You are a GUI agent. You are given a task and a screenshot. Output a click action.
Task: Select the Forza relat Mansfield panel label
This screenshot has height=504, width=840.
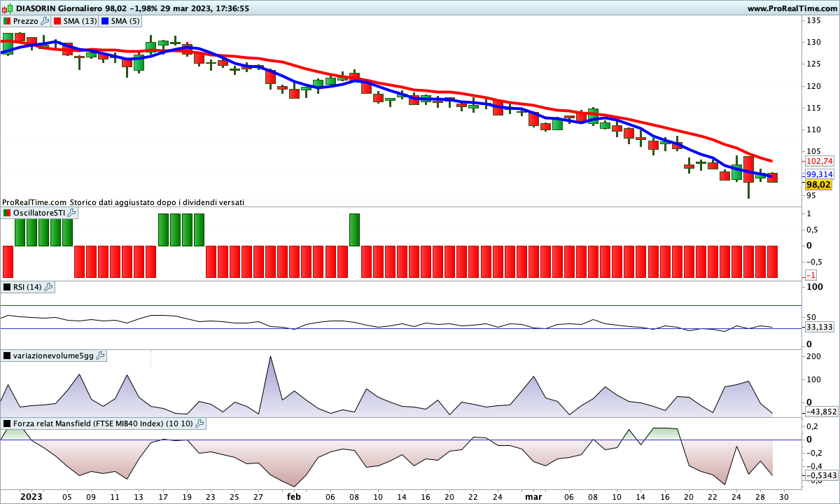(x=104, y=423)
